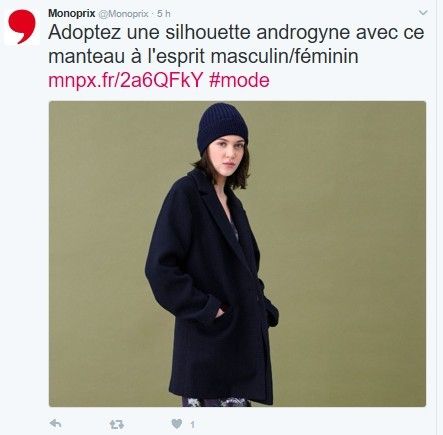Open the #mode hashtag
Viewport: 443px width, 435px height.
pyautogui.click(x=239, y=81)
